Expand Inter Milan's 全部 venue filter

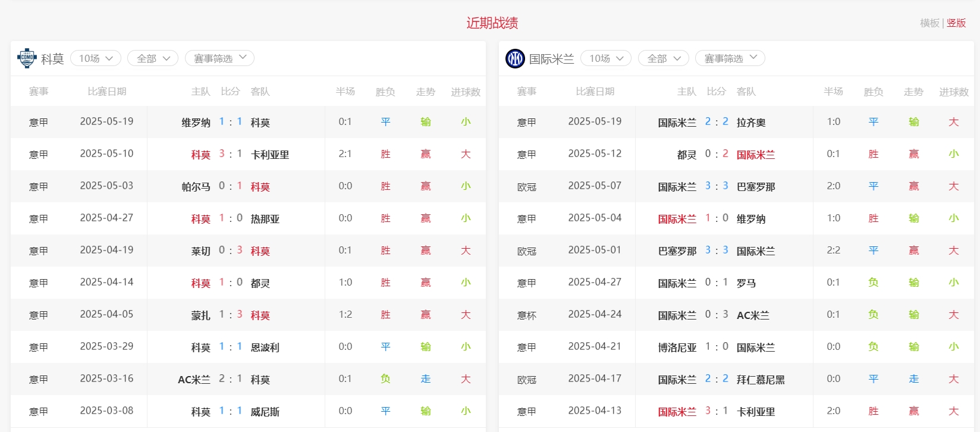[x=664, y=58]
